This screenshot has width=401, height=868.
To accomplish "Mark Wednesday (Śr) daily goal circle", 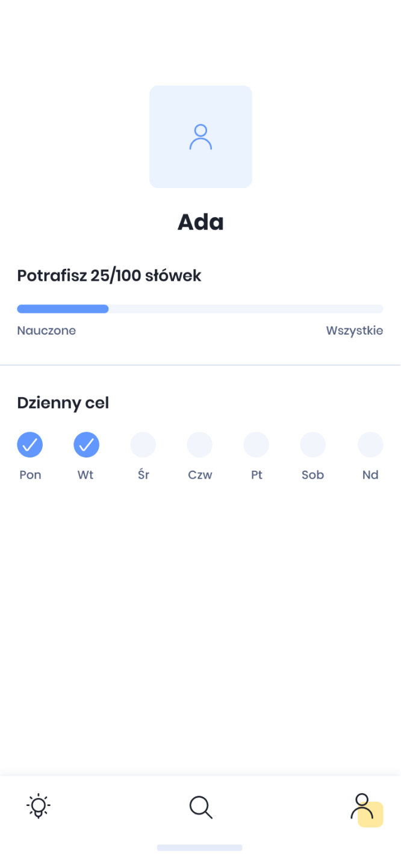I will 143,445.
